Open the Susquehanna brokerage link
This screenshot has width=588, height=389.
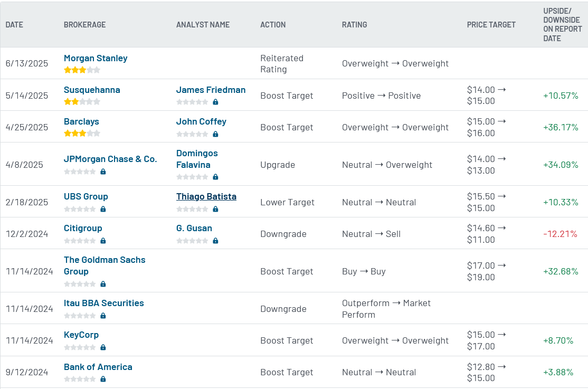[x=92, y=90]
